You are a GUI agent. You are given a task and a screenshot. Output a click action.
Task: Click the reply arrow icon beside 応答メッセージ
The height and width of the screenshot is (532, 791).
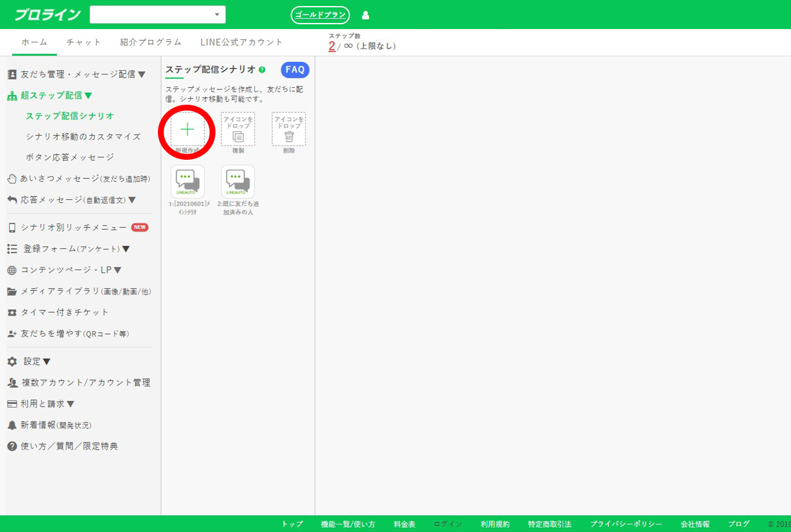point(12,200)
